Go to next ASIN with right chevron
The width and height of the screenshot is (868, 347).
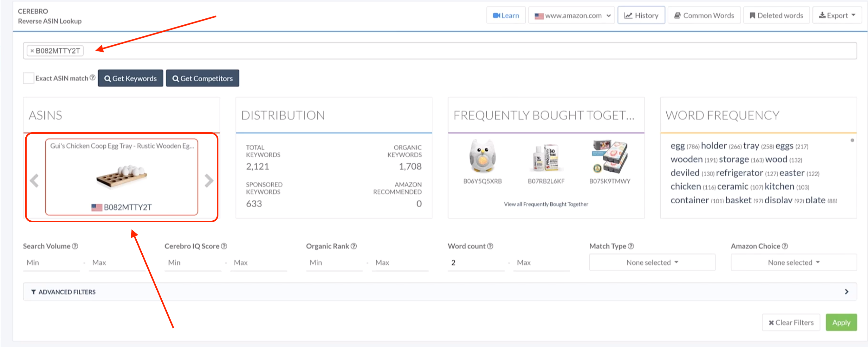[209, 181]
